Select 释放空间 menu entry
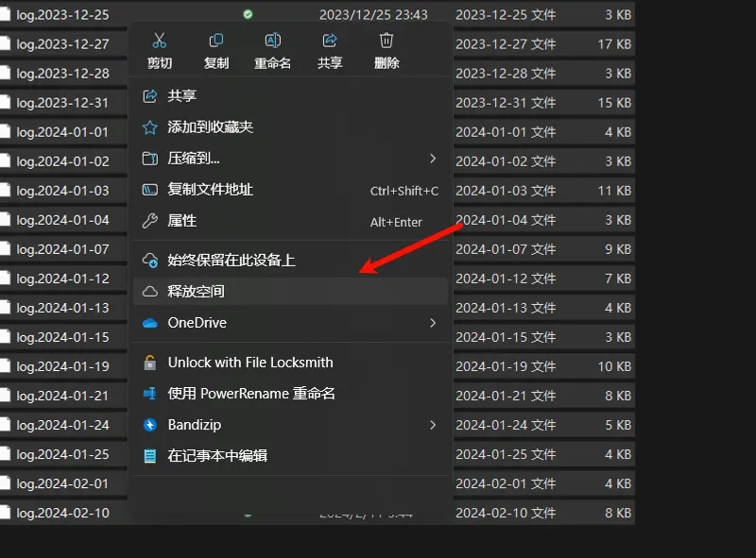The height and width of the screenshot is (558, 756). 290,292
